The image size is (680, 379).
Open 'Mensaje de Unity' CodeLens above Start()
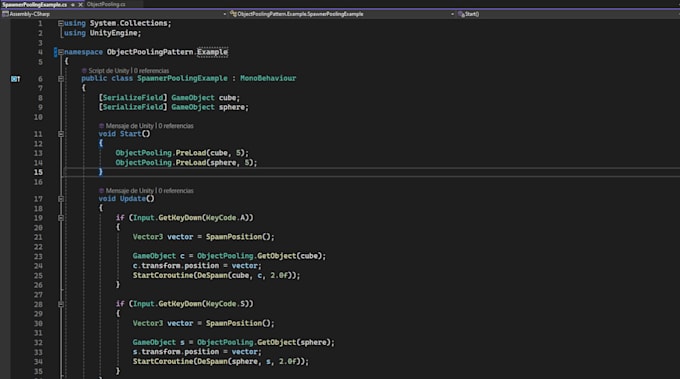[129, 126]
